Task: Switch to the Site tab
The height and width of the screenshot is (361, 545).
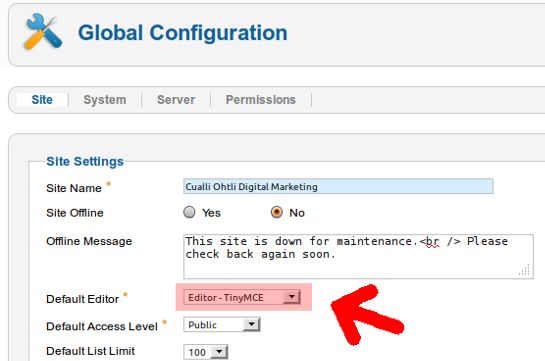Action: 42,100
